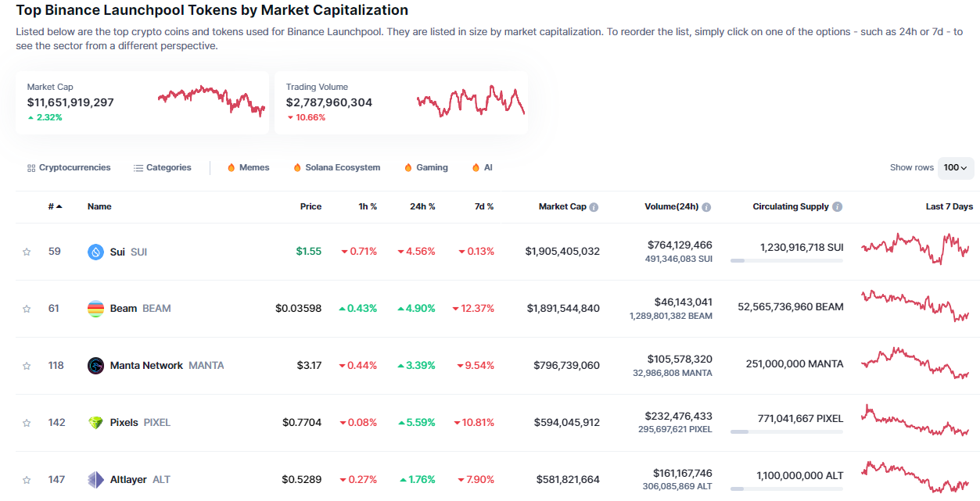This screenshot has width=980, height=501.
Task: Open the Show rows 100 dropdown
Action: 955,168
